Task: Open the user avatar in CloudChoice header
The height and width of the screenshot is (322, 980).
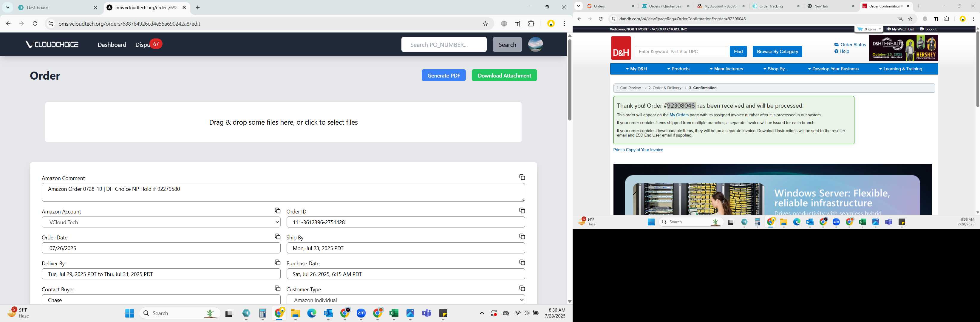Action: pos(535,44)
